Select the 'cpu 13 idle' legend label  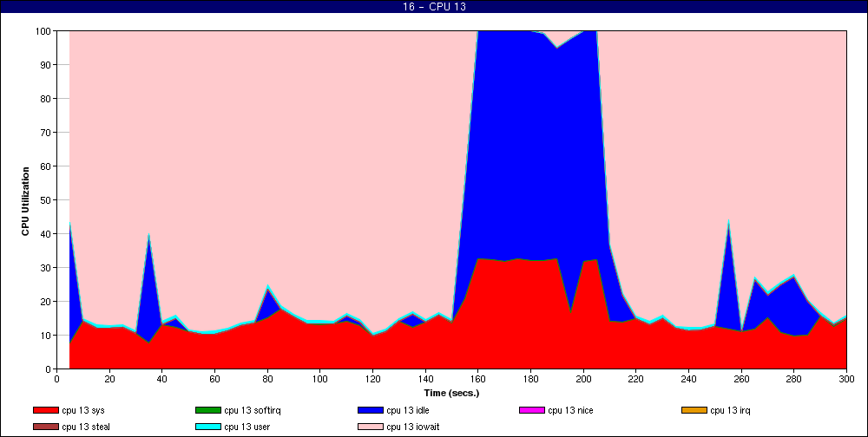point(407,410)
